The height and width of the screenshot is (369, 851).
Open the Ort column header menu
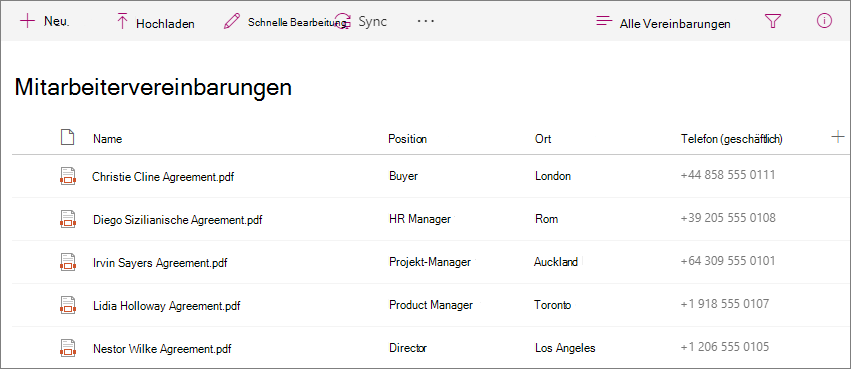[x=543, y=139]
